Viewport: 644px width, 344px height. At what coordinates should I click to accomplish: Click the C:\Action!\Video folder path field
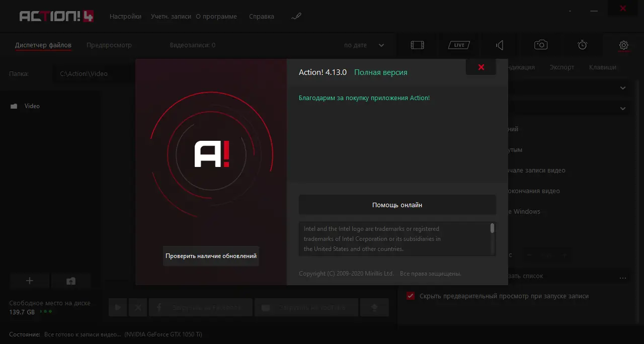pyautogui.click(x=94, y=74)
